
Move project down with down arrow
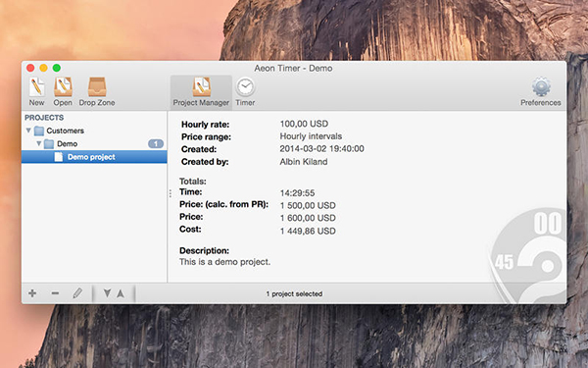(x=107, y=292)
